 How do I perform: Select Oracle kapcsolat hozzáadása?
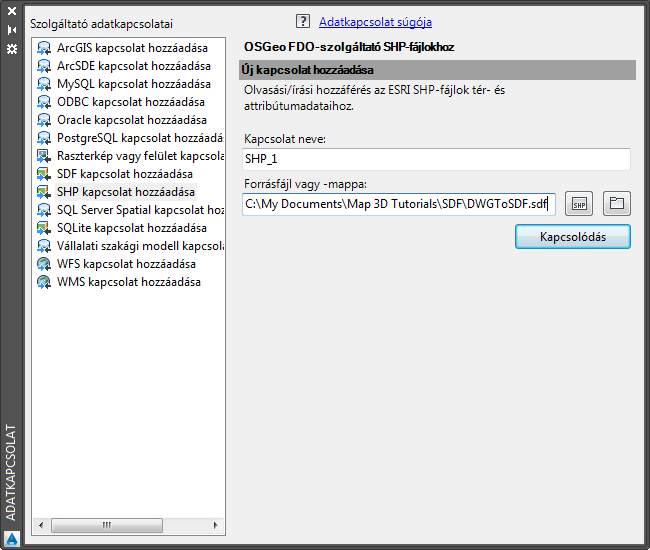(x=133, y=120)
